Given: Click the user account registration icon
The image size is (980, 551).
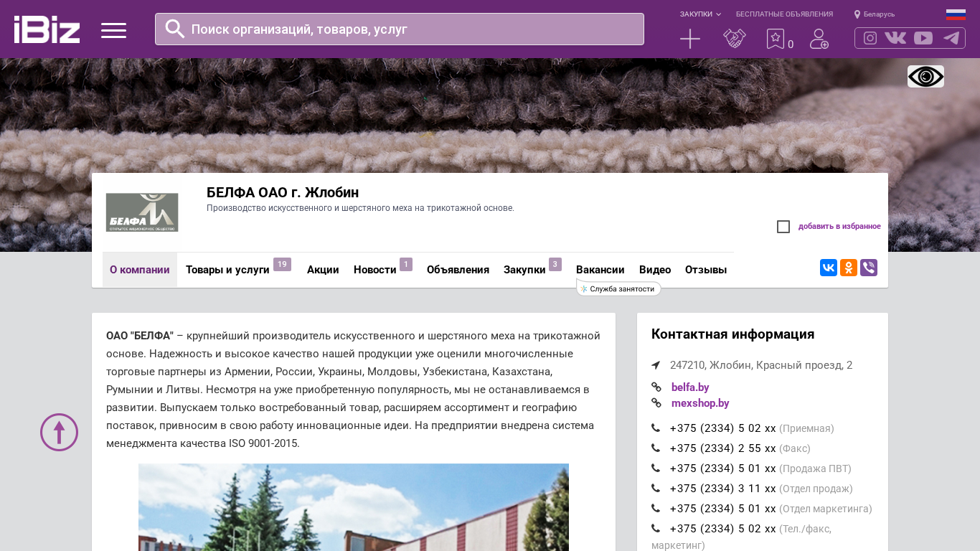Looking at the screenshot, I should click(819, 39).
